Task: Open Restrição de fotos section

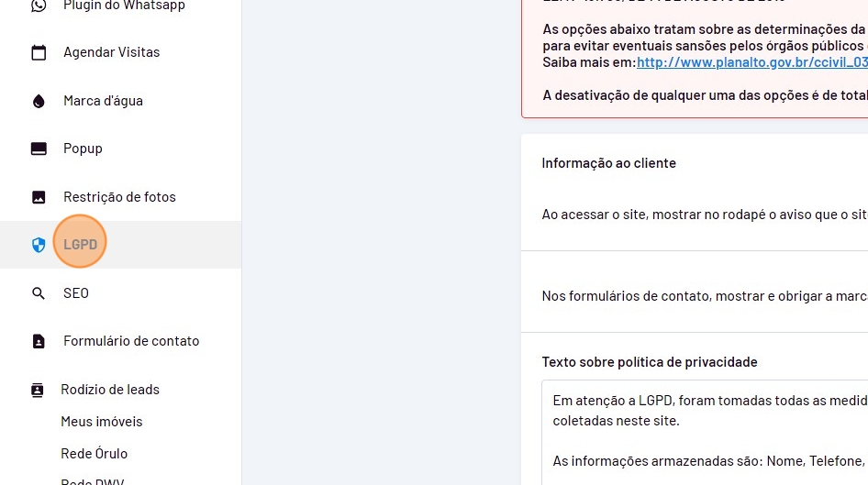Action: click(x=119, y=197)
